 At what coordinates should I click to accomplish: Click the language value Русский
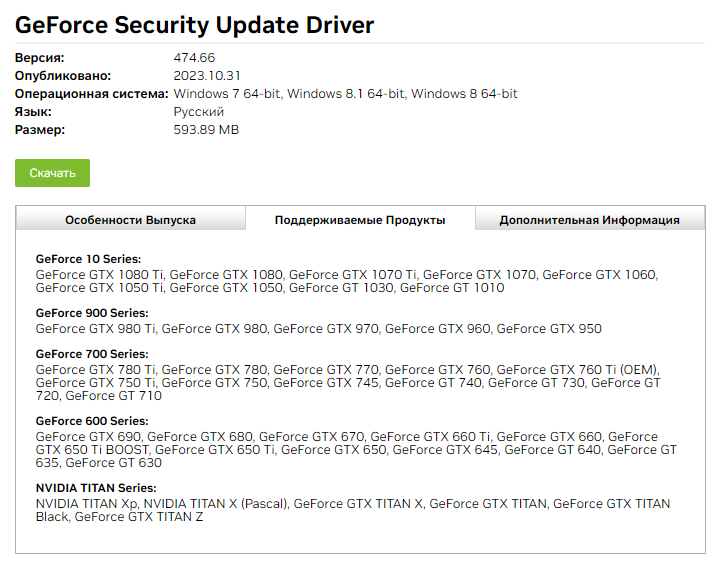(199, 112)
